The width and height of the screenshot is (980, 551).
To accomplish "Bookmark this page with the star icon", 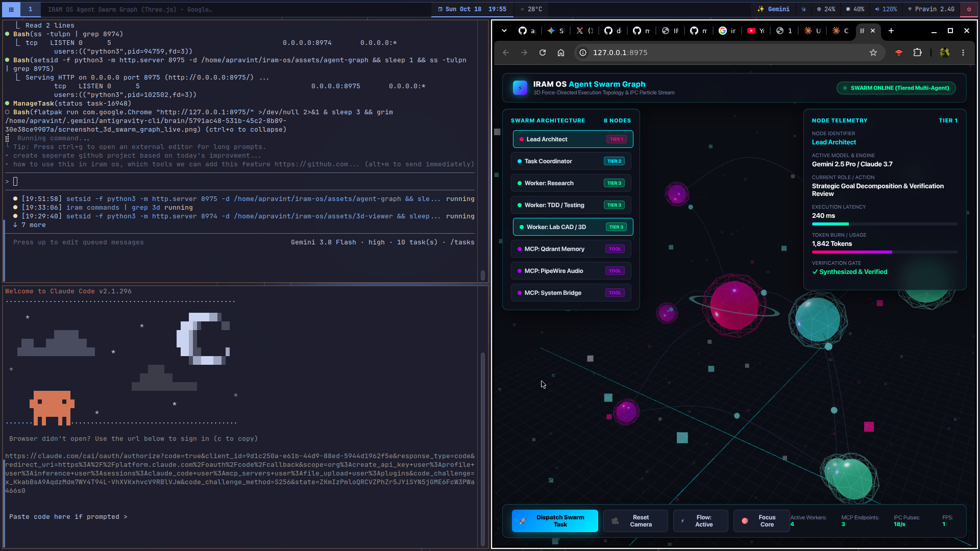I will click(x=873, y=53).
